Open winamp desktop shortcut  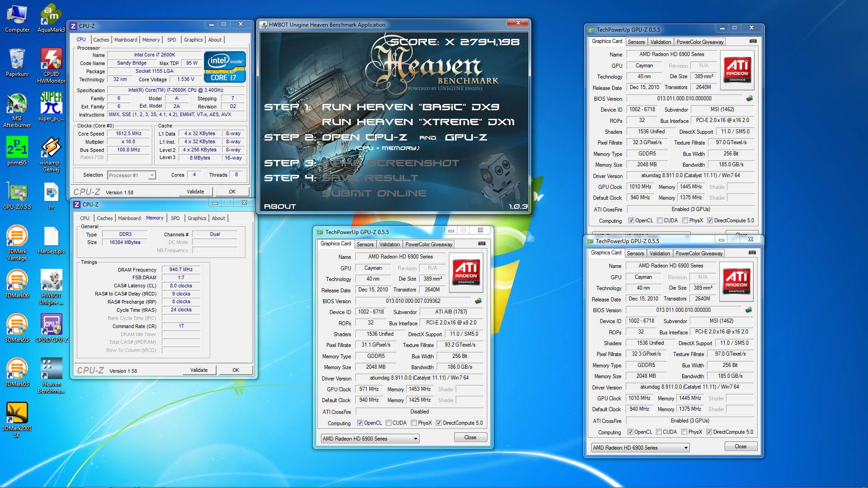pyautogui.click(x=51, y=155)
